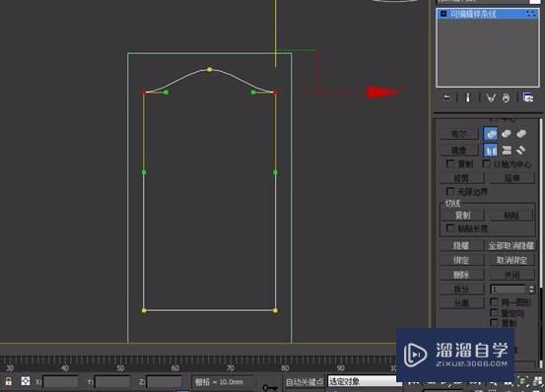The height and width of the screenshot is (392, 545).
Task: Click frame 70 on the timeline
Action: click(230, 368)
